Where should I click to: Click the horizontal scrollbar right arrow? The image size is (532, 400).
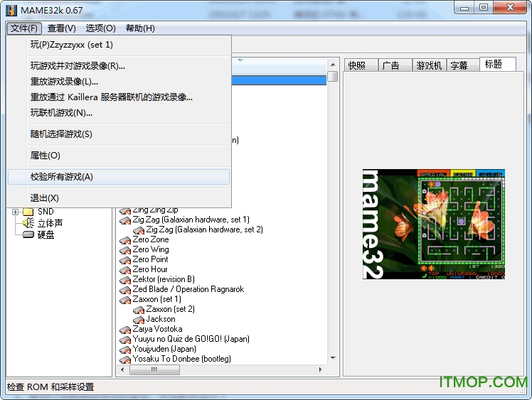[x=320, y=370]
